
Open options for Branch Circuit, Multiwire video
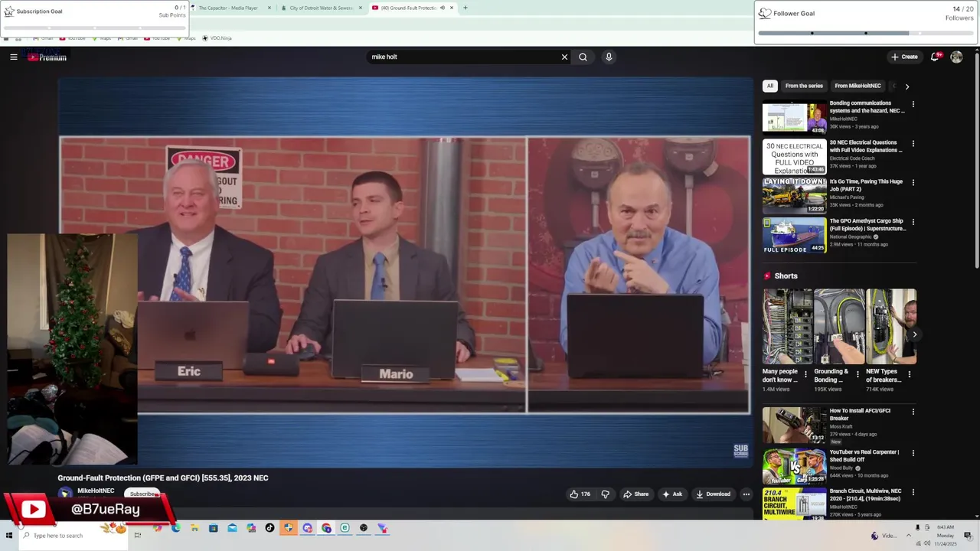913,492
